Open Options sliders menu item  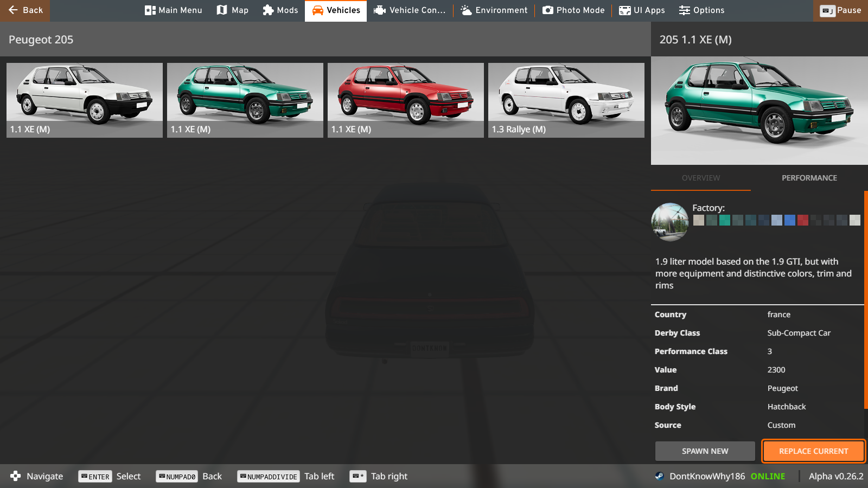click(701, 10)
